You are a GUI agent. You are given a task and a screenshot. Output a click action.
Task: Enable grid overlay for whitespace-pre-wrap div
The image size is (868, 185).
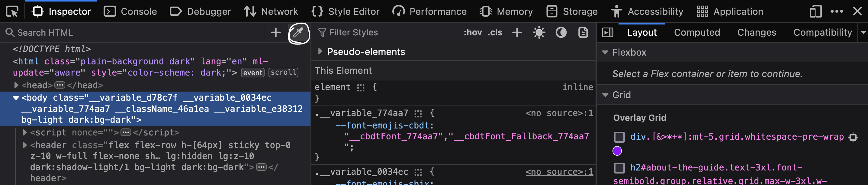tap(619, 137)
